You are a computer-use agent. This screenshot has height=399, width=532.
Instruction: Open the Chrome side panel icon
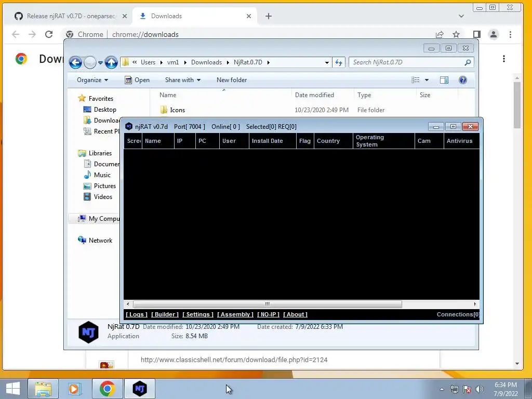pos(477,34)
